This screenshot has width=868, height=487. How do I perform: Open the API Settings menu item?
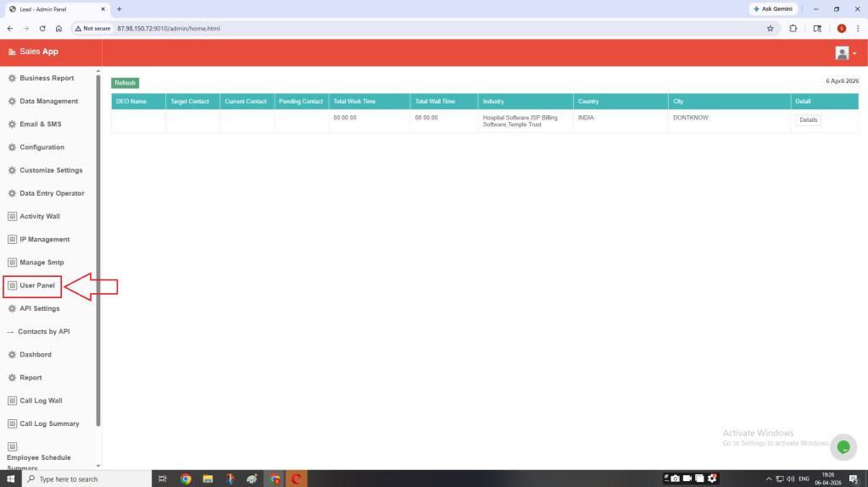pyautogui.click(x=39, y=308)
